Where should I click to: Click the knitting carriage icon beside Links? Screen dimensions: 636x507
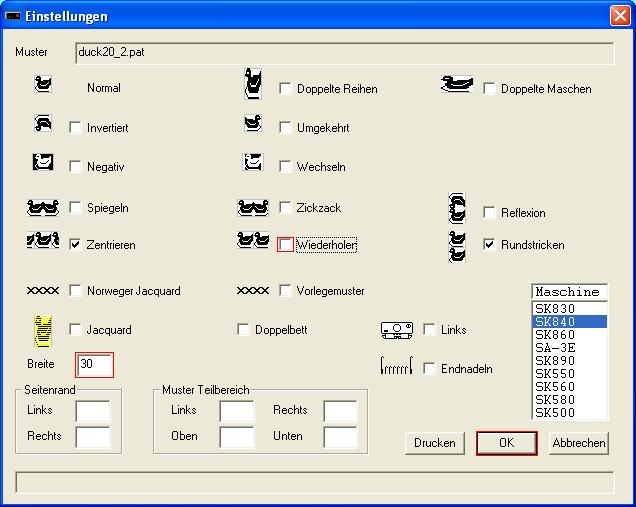pos(397,330)
